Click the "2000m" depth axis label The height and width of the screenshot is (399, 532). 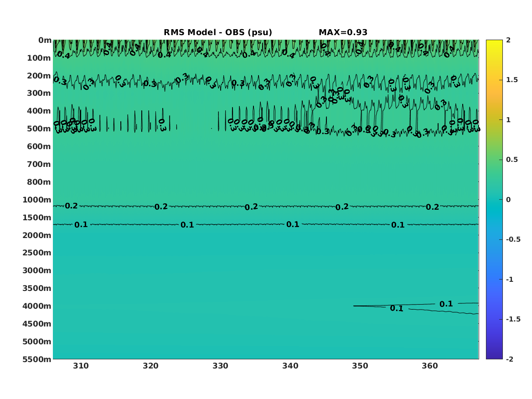pyautogui.click(x=37, y=235)
